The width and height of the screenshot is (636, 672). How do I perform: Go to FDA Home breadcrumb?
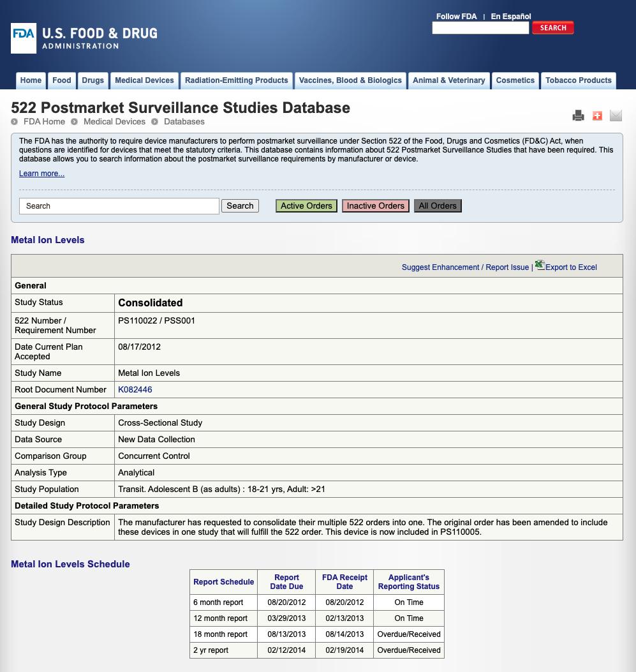[44, 122]
